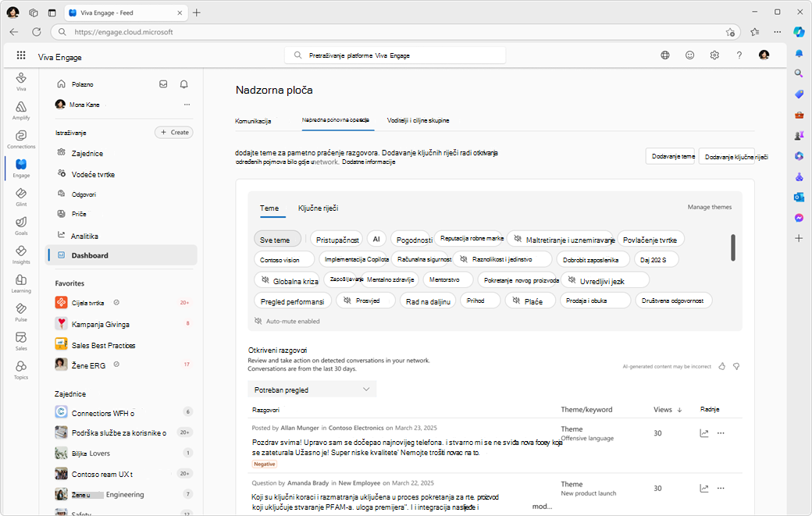
Task: Open the help question mark icon
Action: [739, 55]
